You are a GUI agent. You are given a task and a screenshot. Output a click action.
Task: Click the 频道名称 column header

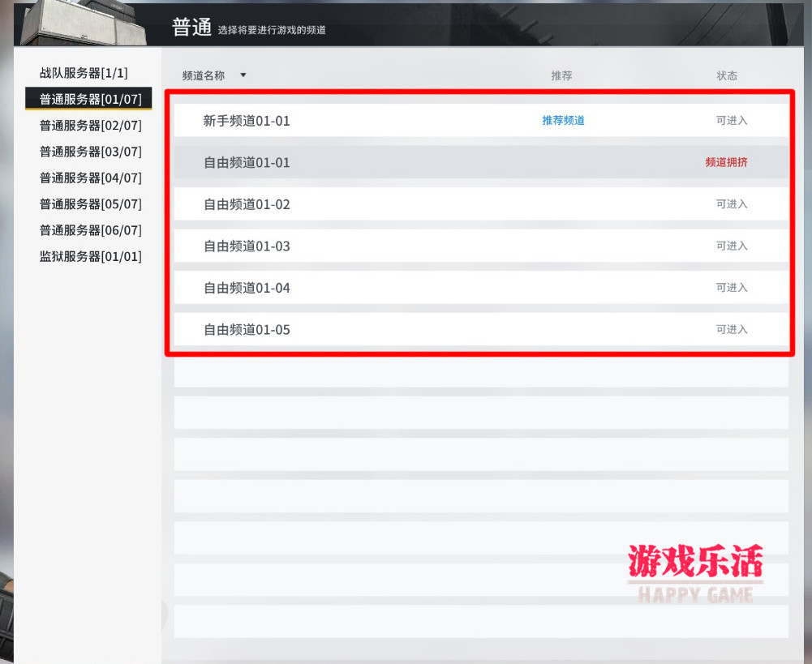204,75
